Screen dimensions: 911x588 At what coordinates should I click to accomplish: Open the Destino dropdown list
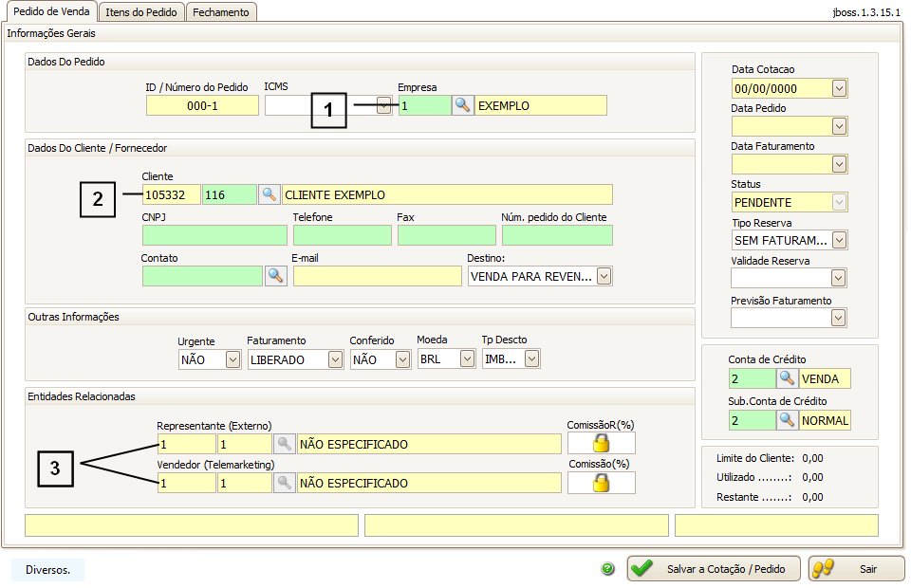tap(604, 276)
